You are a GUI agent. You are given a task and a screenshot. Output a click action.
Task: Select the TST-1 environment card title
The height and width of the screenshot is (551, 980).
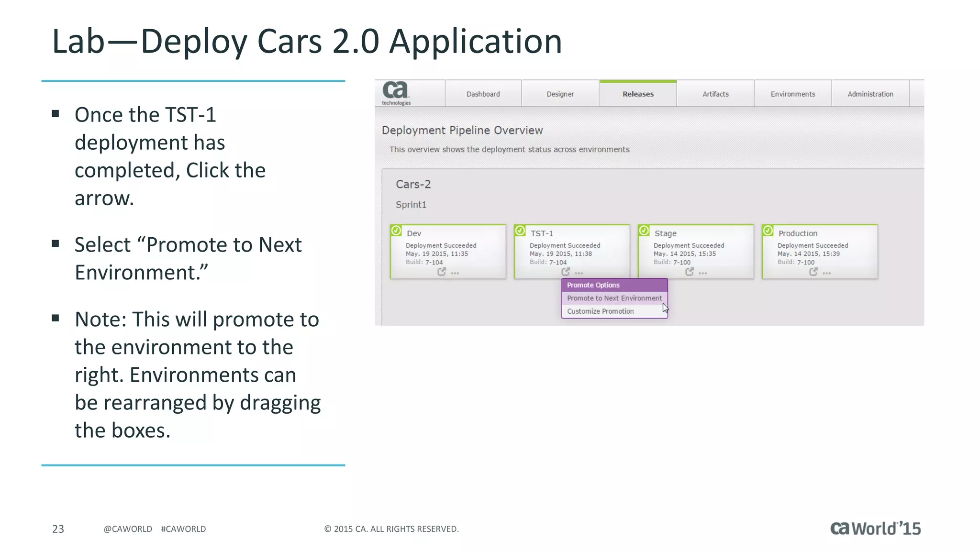tap(542, 233)
